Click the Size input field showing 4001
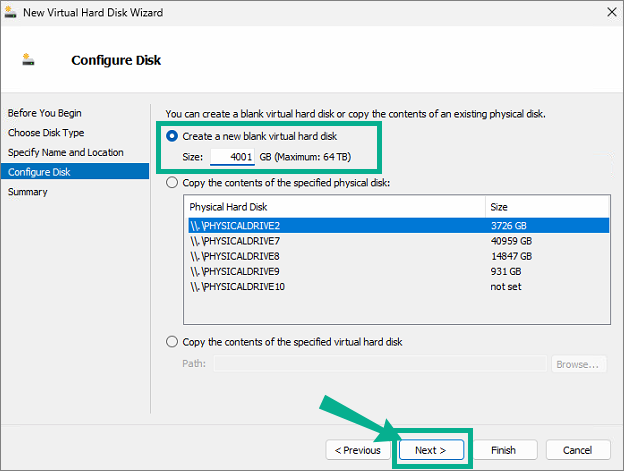This screenshot has width=624, height=471. 232,157
